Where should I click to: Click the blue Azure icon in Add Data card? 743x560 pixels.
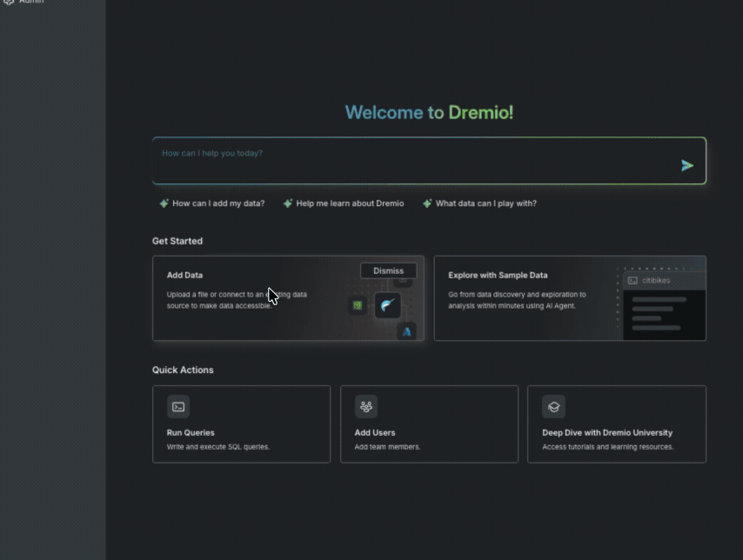tap(406, 331)
